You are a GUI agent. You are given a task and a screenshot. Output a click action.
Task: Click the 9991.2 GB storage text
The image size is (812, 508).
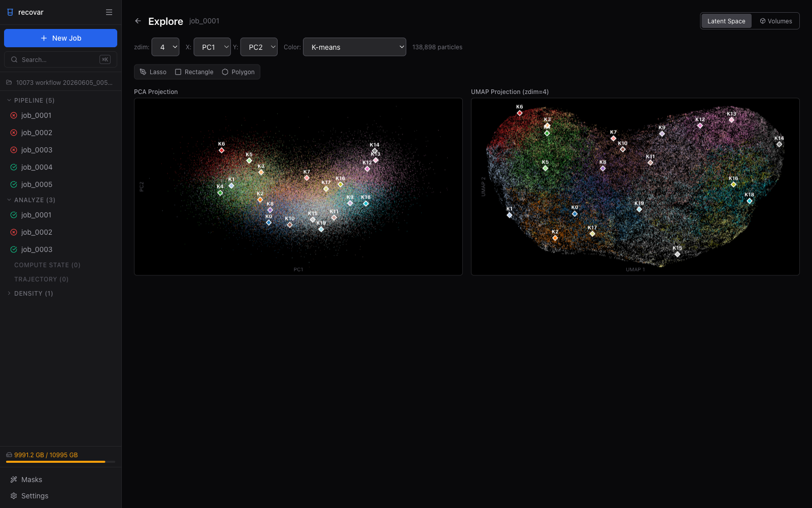click(x=46, y=455)
